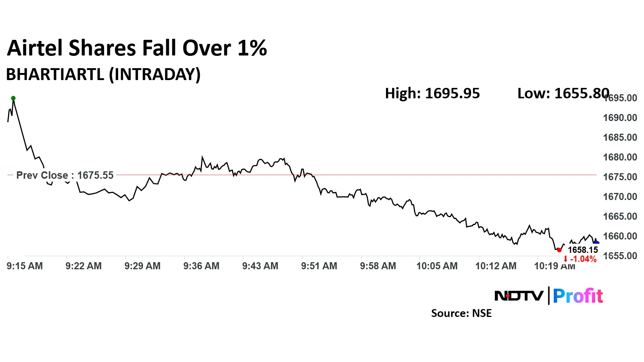
Task: Click the Source: NSE text
Action: coord(461,313)
